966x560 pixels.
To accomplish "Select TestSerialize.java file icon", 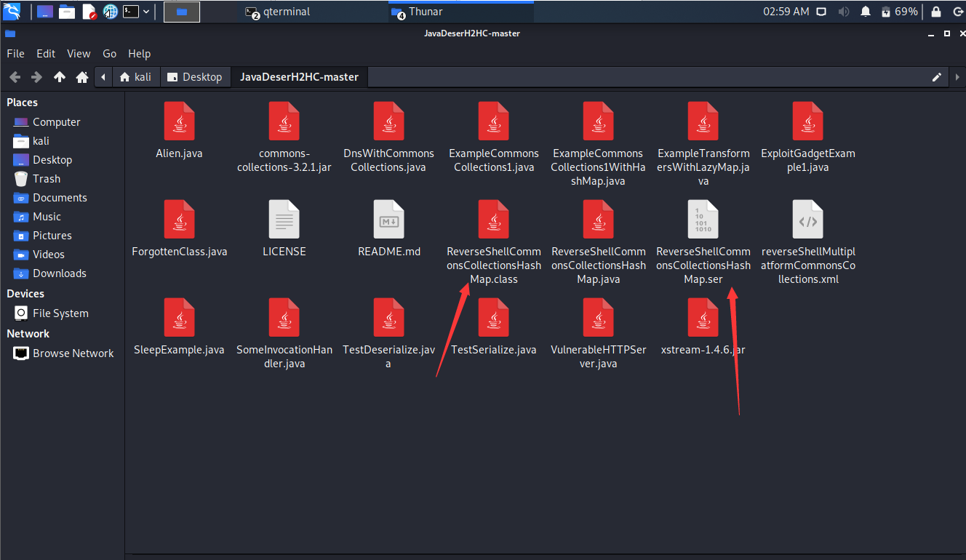I will (x=493, y=317).
